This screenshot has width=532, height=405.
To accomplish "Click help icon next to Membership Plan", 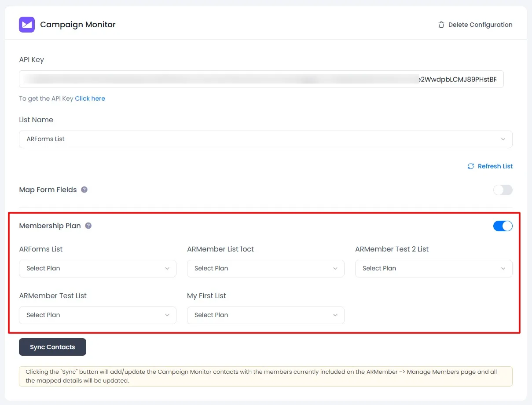I will (88, 226).
